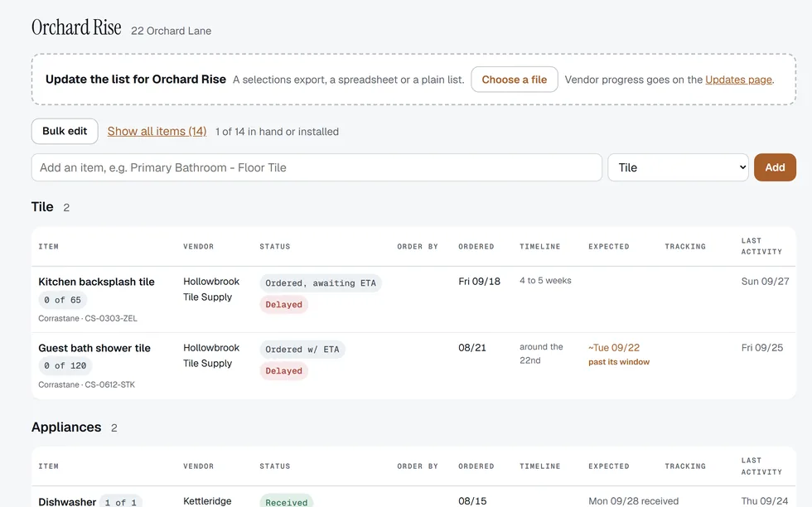This screenshot has width=812, height=507.
Task: Click the 0 of 65 quantity badge
Action: 63,300
